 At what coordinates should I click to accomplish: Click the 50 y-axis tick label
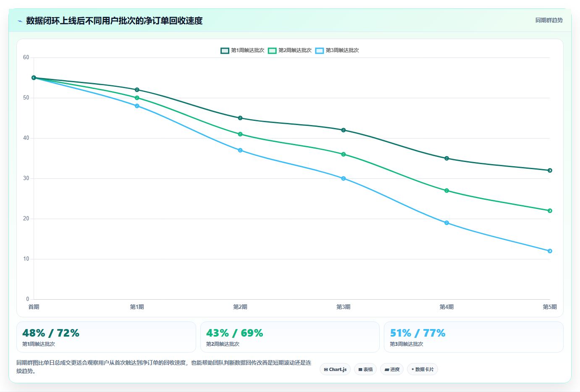coord(26,98)
